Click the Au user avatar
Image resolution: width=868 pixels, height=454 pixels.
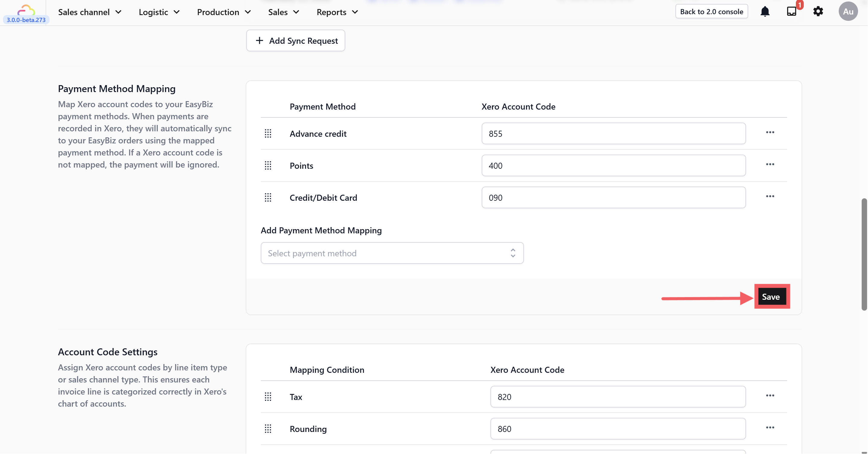(848, 12)
